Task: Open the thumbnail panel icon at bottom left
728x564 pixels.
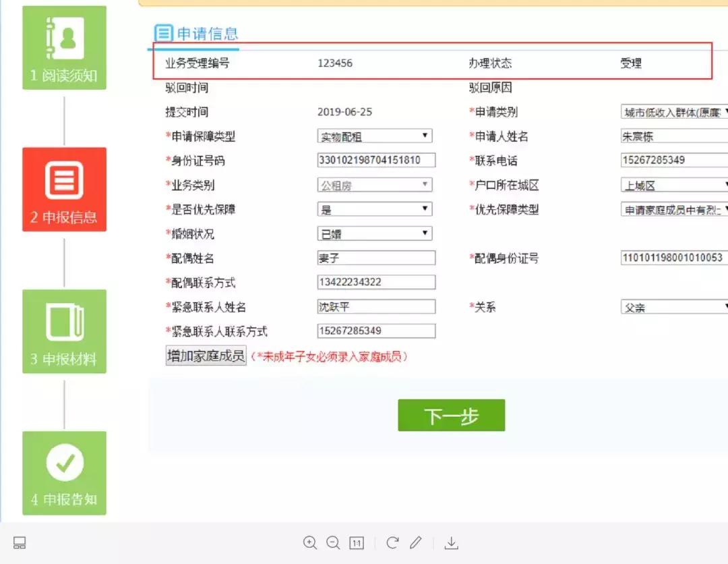Action: (x=20, y=542)
